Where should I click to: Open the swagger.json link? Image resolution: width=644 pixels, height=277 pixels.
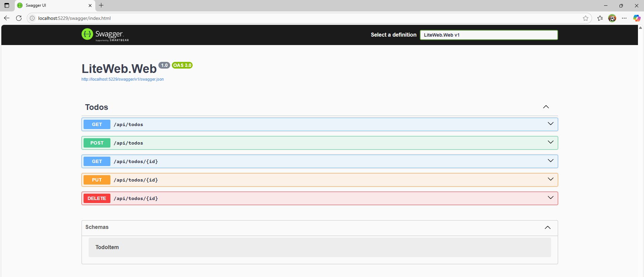tap(122, 79)
